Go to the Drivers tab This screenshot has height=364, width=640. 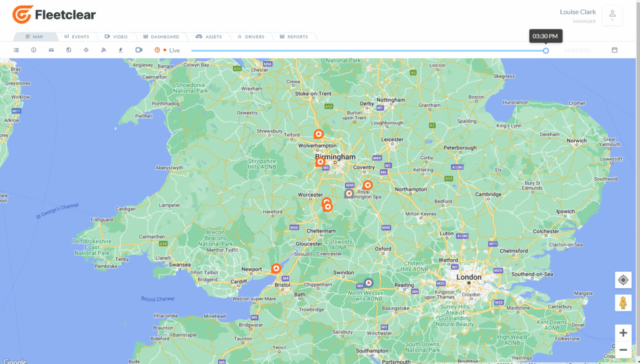251,37
